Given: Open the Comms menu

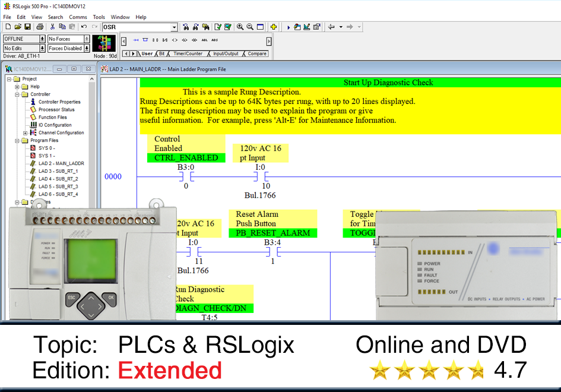Looking at the screenshot, I should (77, 17).
